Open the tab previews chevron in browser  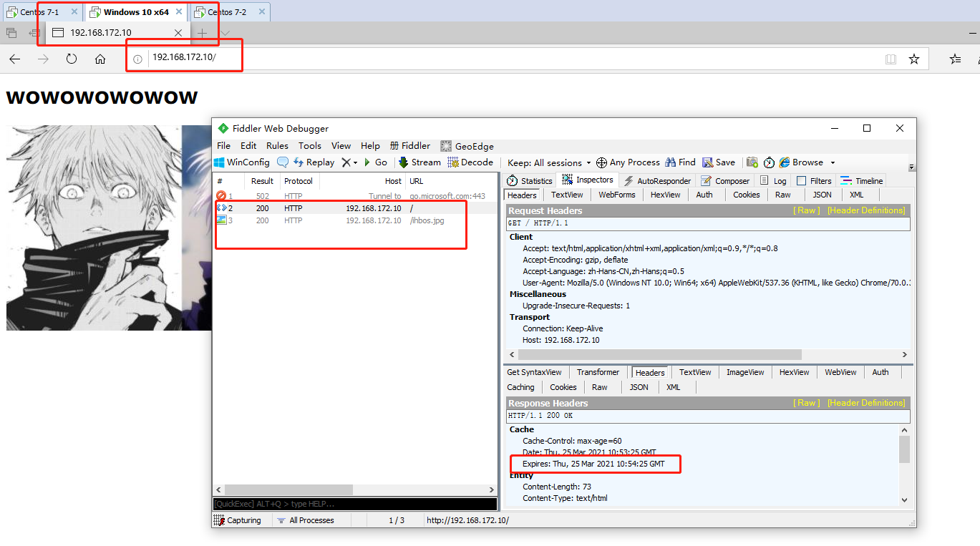coord(225,33)
